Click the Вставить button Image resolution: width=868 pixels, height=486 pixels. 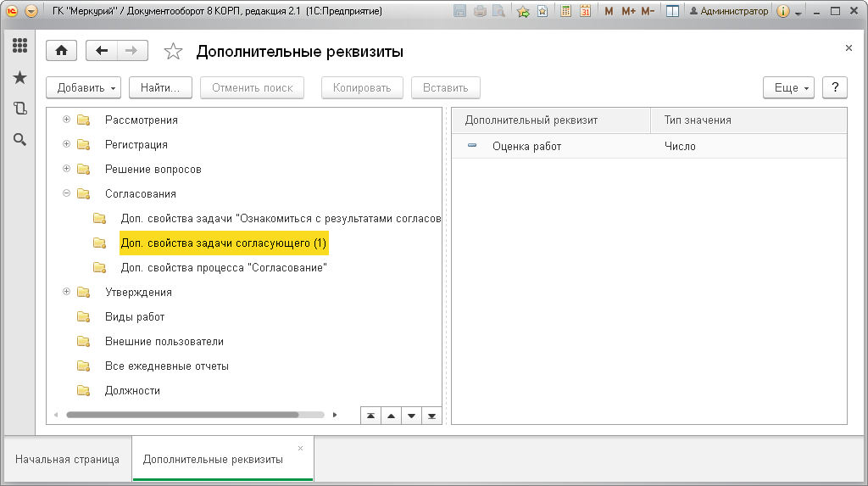[446, 87]
